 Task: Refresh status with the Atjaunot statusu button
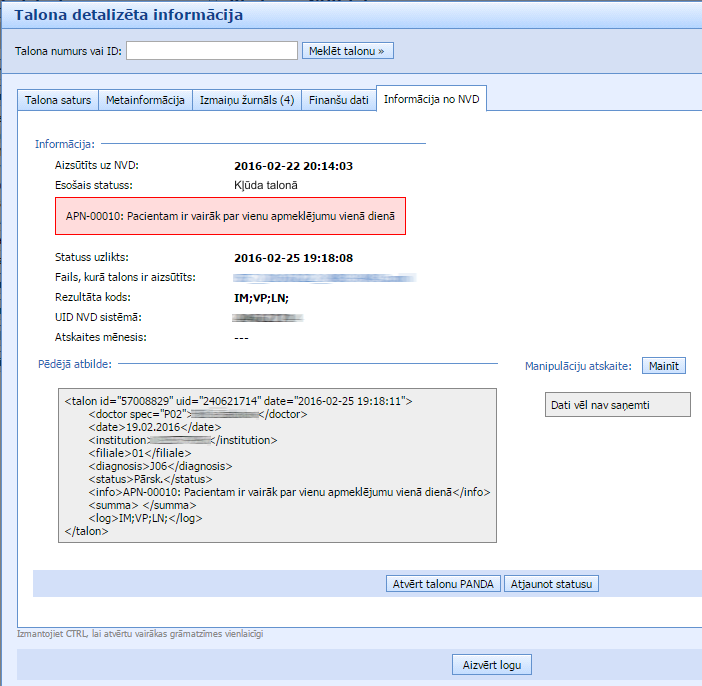[552, 584]
